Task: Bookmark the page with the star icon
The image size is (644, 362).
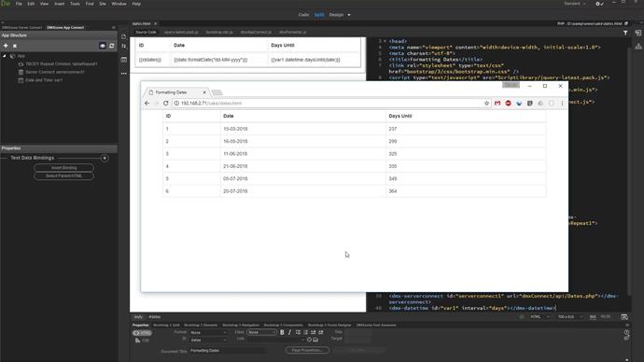Action: (486, 104)
